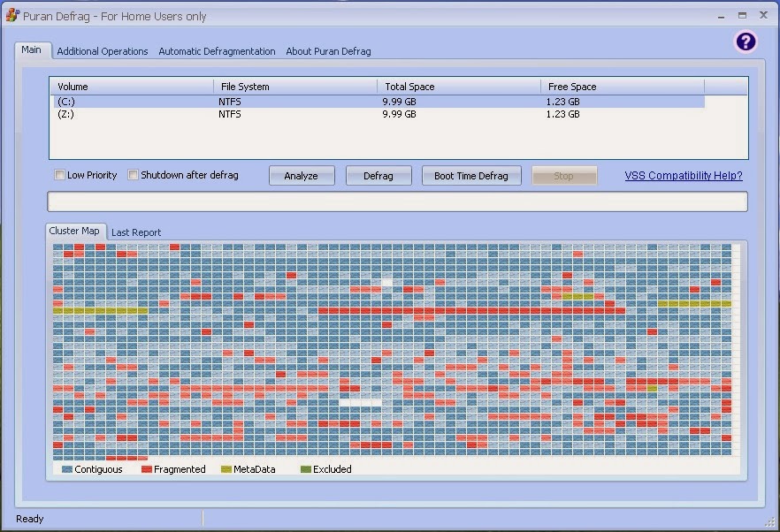Click the purple help question mark icon
Viewport: 780px width, 532px height.
coord(746,42)
